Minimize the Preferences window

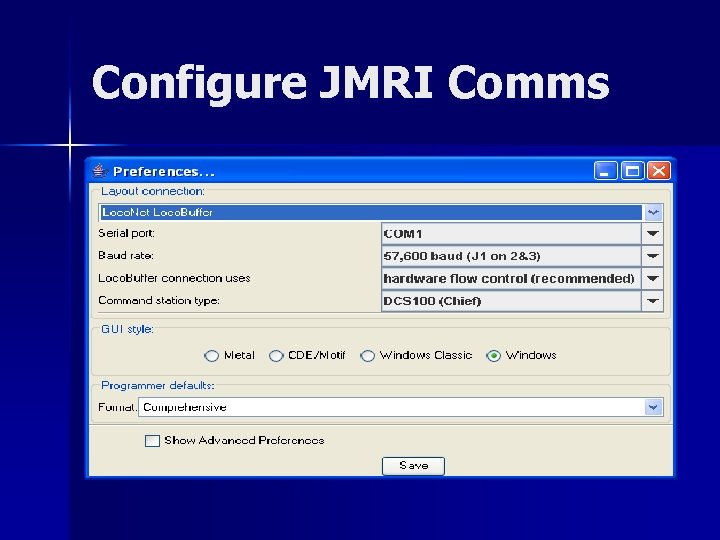click(x=605, y=171)
